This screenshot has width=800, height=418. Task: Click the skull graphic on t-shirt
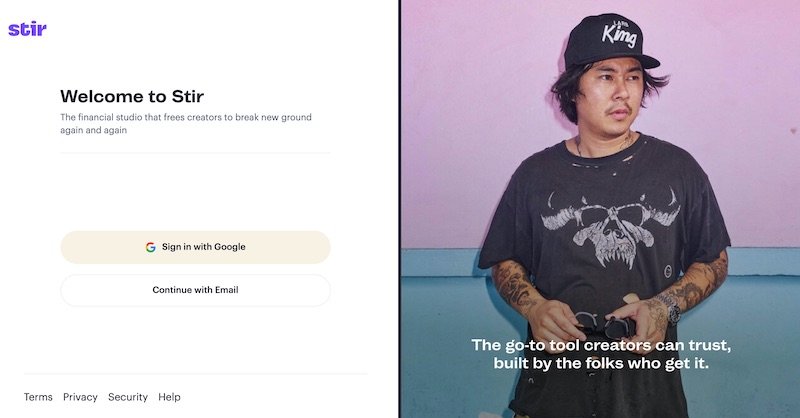point(611,226)
